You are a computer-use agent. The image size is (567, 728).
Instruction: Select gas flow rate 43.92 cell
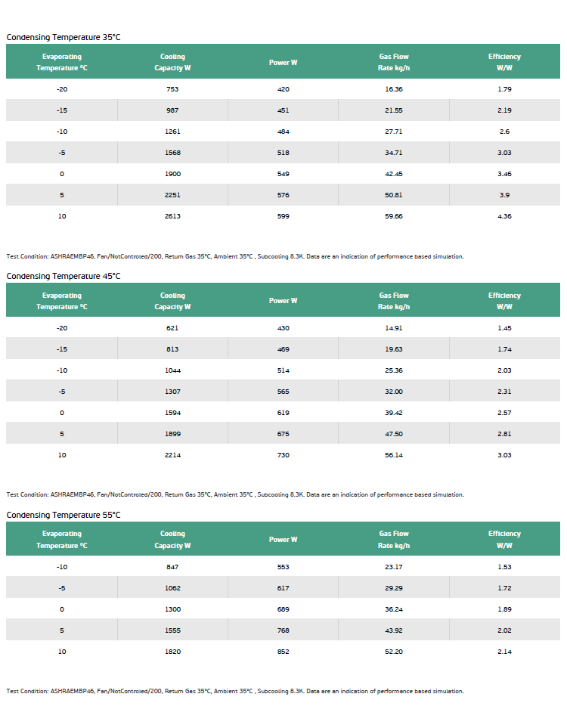[394, 630]
